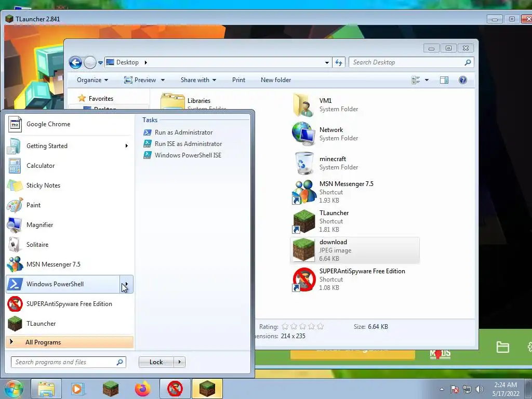Open Google Chrome from Start menu
532x399 pixels.
coord(70,124)
